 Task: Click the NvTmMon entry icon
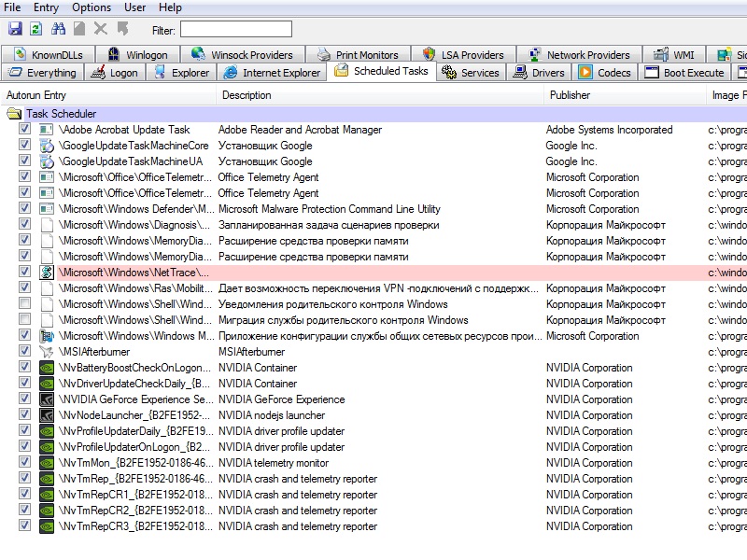(x=46, y=463)
